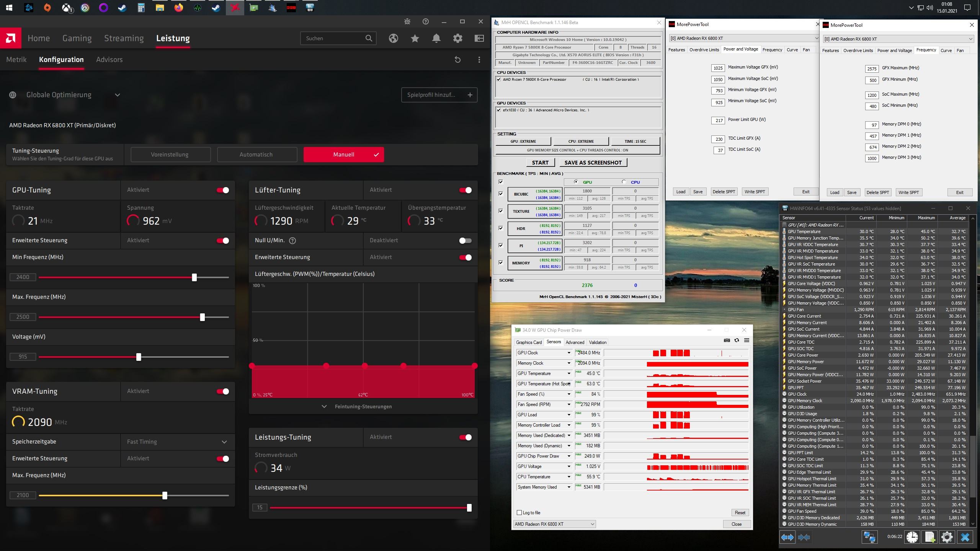
Task: Check the Log to file box in GPU-Z
Action: coord(519,513)
